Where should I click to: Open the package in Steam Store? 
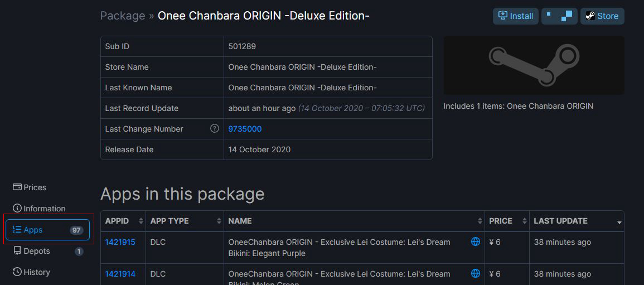[x=602, y=16]
